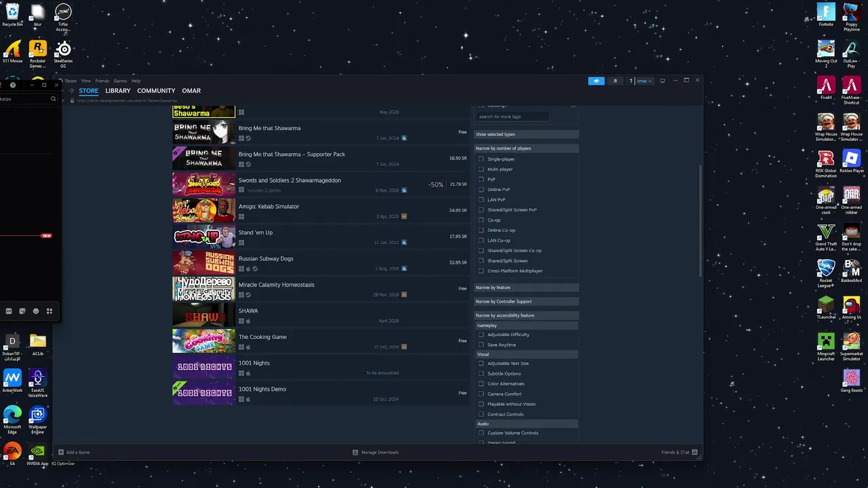Click the 1001 Nights Demo thumbnail
The image size is (868, 488).
point(203,394)
